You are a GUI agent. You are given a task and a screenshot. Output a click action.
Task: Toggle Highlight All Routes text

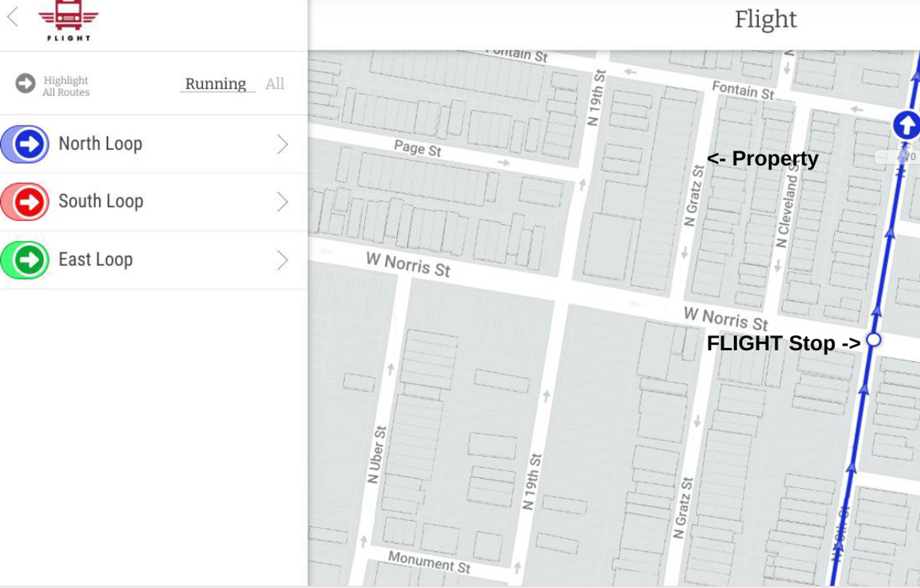(x=66, y=86)
